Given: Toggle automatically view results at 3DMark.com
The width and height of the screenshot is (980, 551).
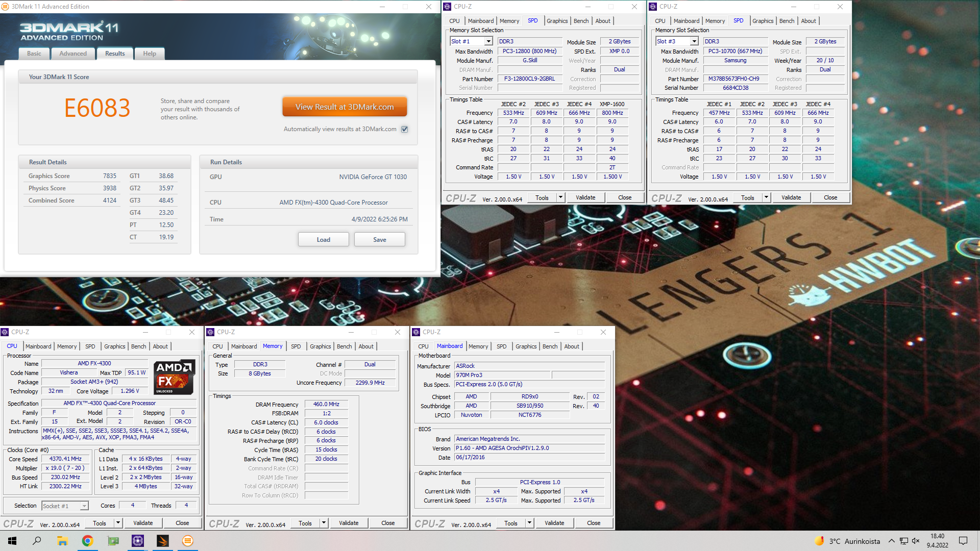Looking at the screenshot, I should (x=404, y=129).
